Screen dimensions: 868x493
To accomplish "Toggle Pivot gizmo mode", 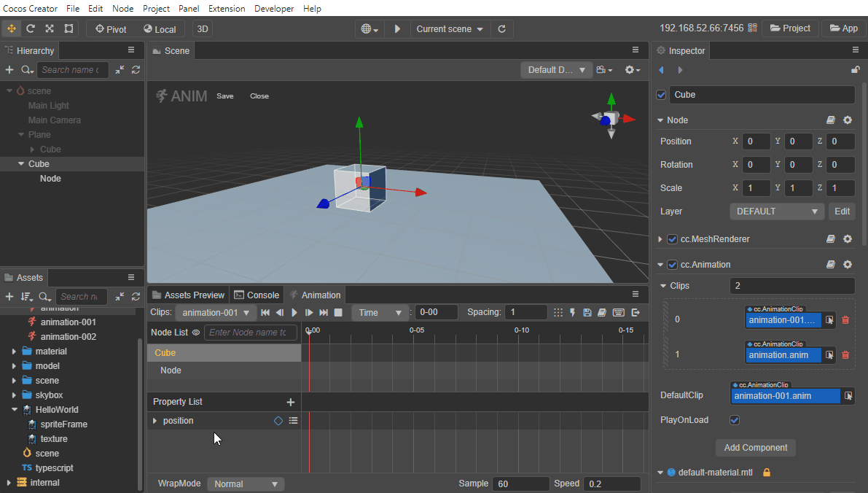I will click(111, 28).
